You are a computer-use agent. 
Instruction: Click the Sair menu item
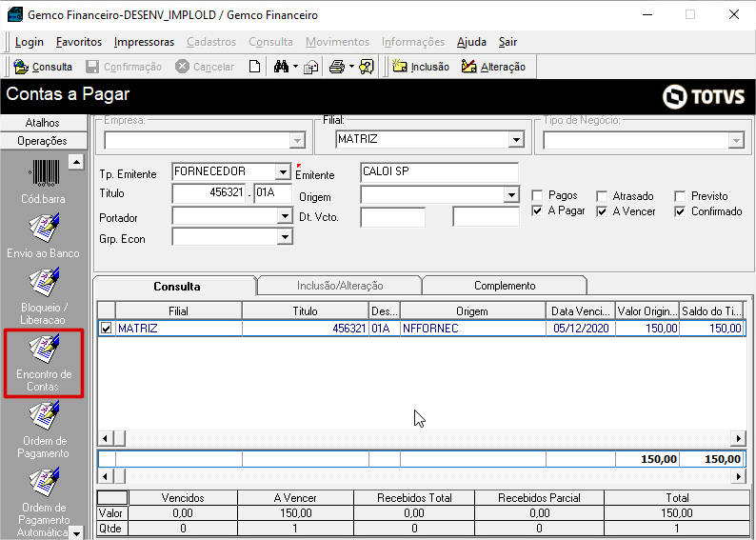pos(507,42)
